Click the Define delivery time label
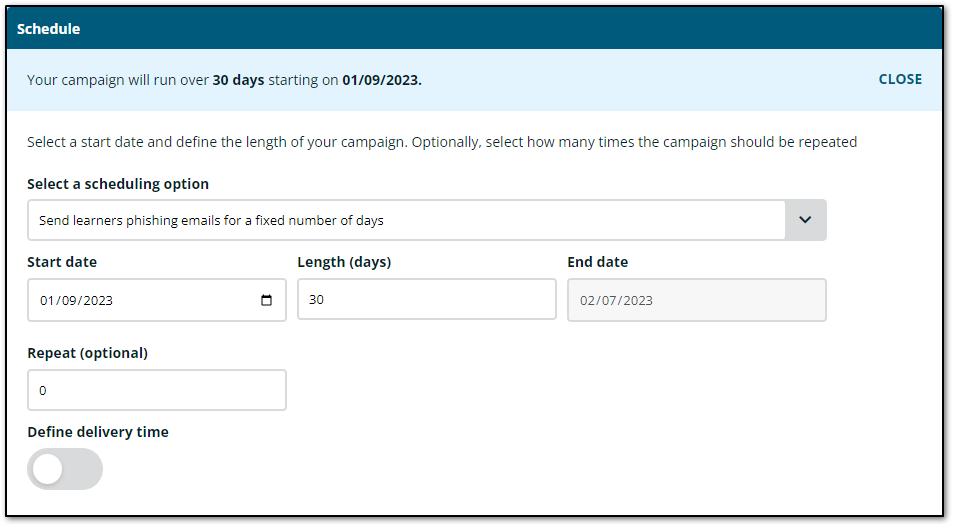 pyautogui.click(x=98, y=432)
